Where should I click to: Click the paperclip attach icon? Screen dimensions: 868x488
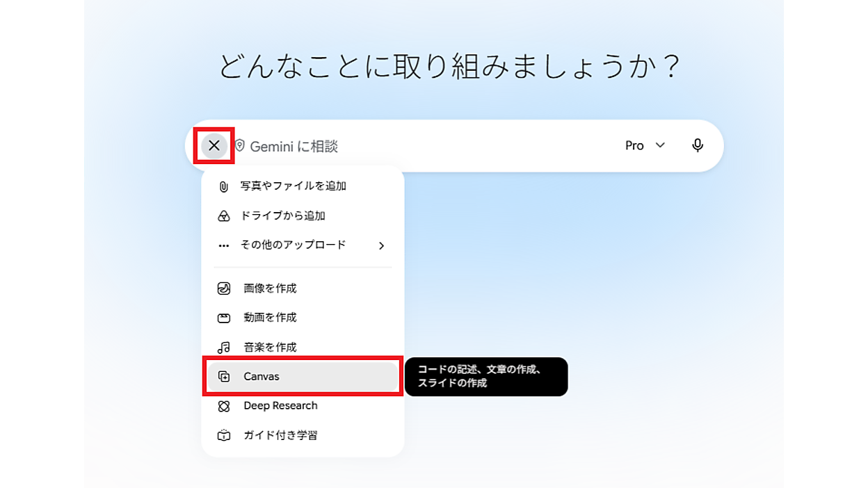(223, 187)
